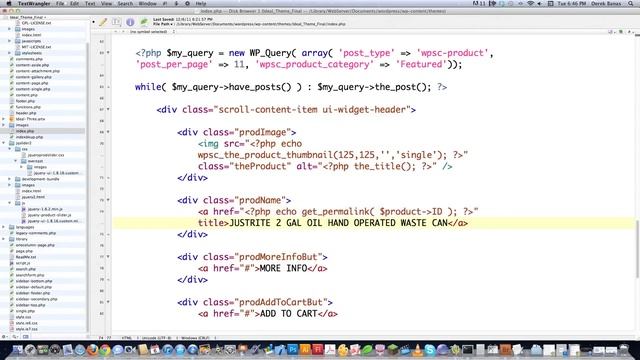Viewport: 640px width, 360px height.
Task: Expand the development-bundle folder
Action: click(x=10, y=179)
